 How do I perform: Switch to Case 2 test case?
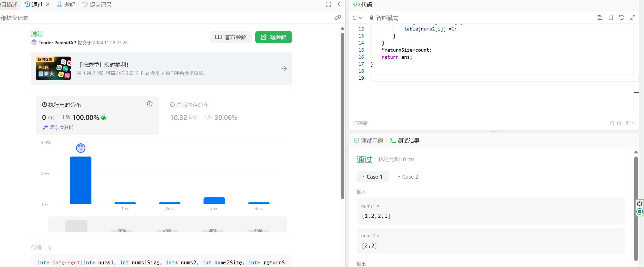tap(408, 177)
